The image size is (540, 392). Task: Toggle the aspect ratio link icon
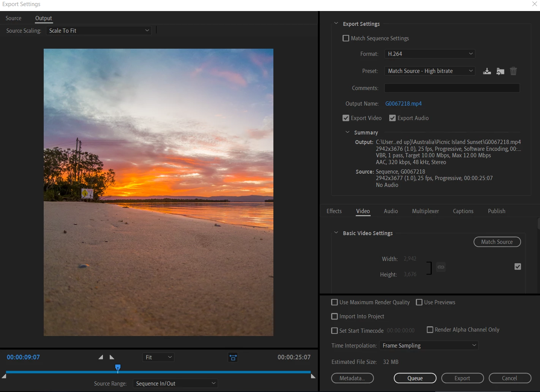(441, 267)
